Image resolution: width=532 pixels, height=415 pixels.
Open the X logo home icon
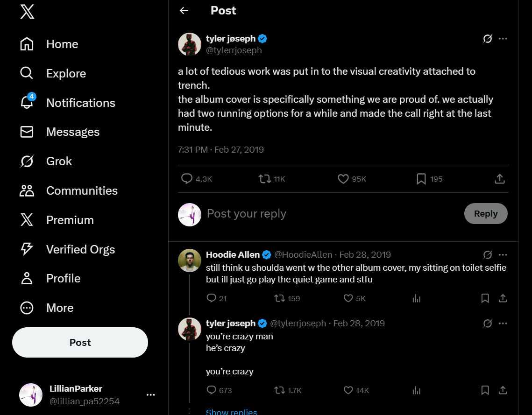(27, 12)
